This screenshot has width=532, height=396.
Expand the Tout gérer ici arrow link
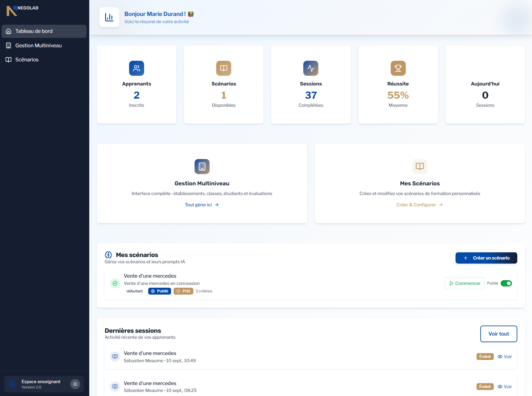pos(202,205)
